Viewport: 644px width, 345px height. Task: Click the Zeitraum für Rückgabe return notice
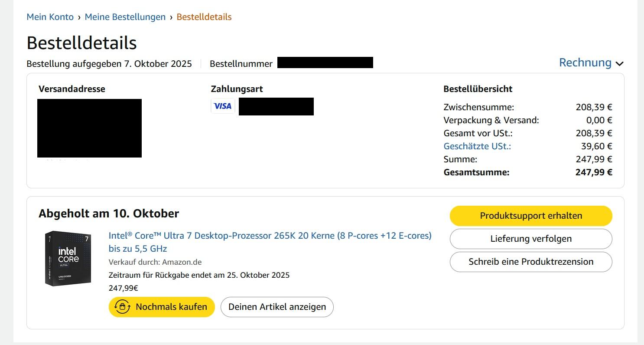(199, 275)
